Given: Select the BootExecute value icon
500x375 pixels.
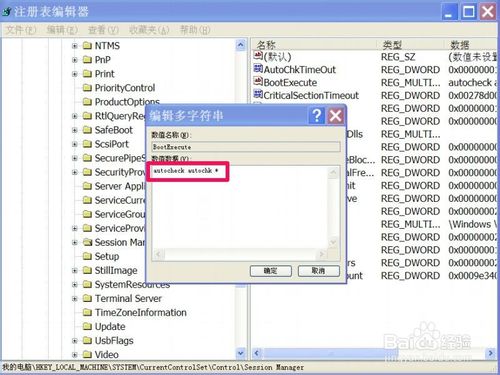Looking at the screenshot, I should pos(258,81).
